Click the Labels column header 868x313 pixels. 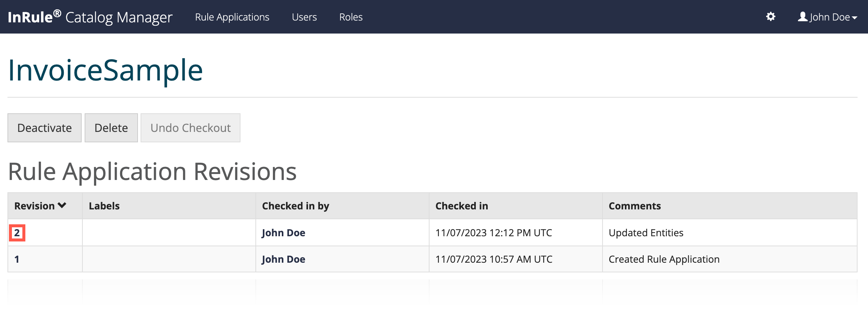coord(104,206)
